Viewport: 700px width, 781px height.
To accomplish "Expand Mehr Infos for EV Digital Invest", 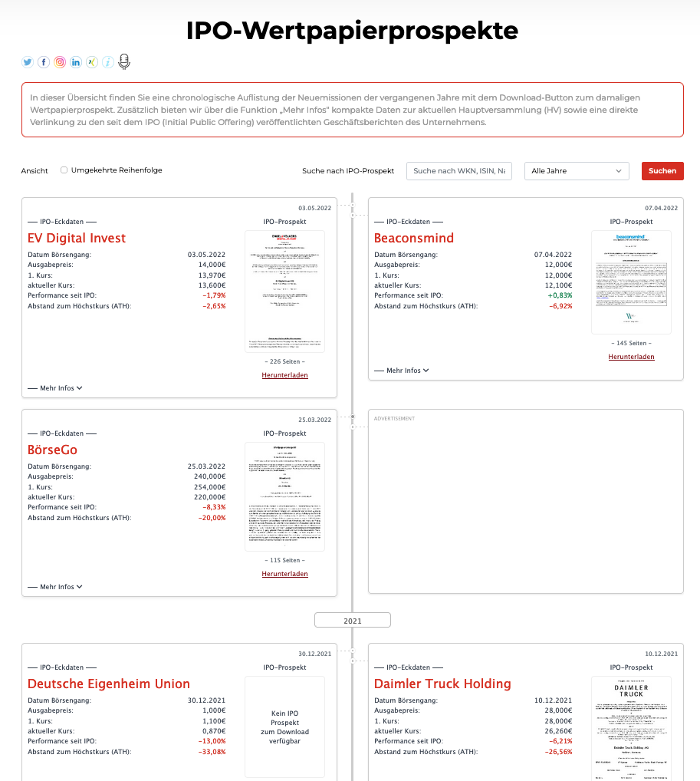I will tap(55, 388).
